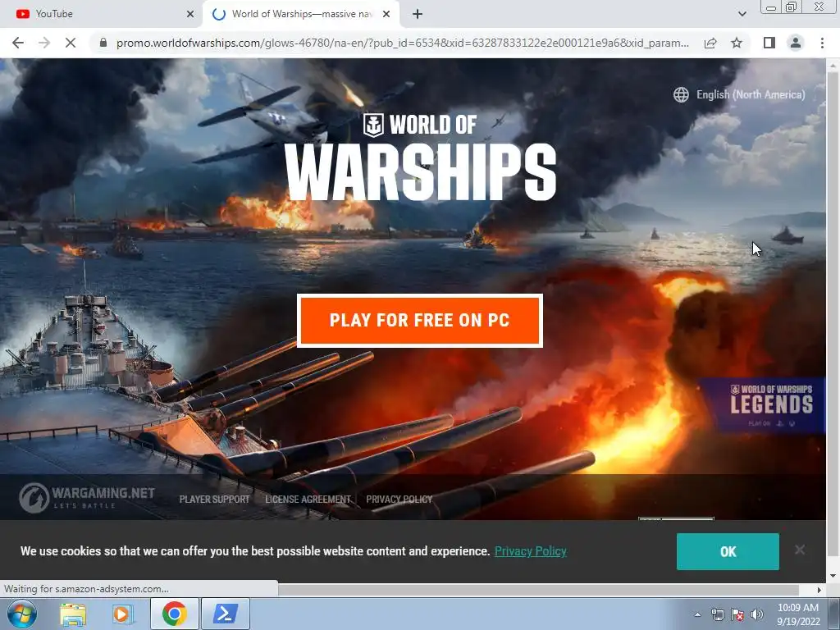Open Privacy Policy link in cookie banner

(x=531, y=551)
